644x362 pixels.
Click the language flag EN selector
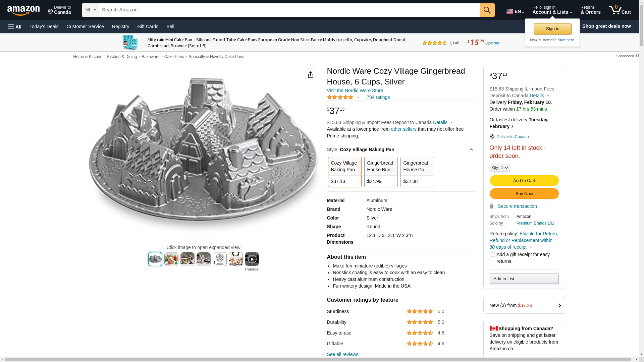tap(515, 11)
